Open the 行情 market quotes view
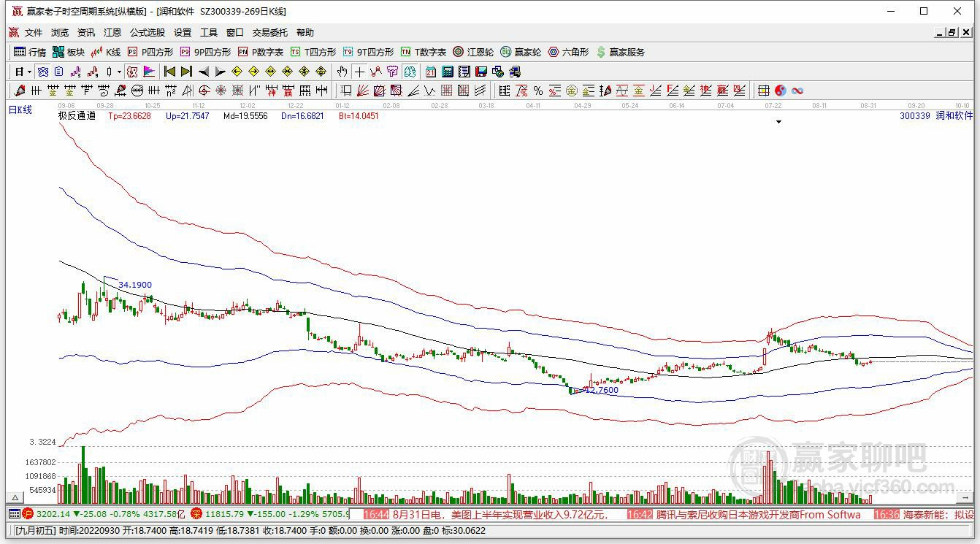The image size is (980, 544). pos(30,52)
